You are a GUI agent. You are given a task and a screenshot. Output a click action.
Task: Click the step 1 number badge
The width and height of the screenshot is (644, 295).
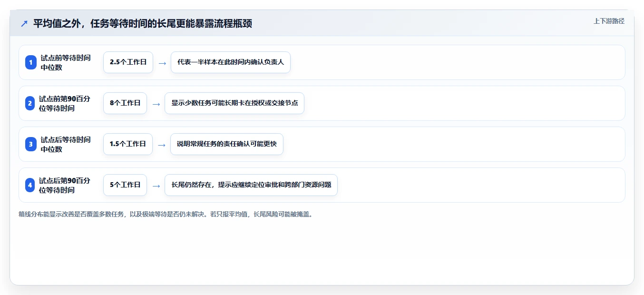pos(31,62)
